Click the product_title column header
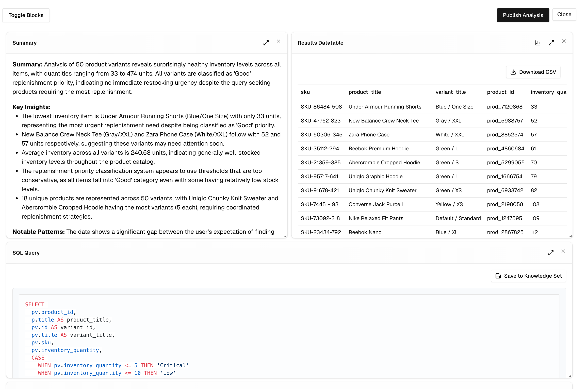The width and height of the screenshot is (588, 389). pos(365,92)
